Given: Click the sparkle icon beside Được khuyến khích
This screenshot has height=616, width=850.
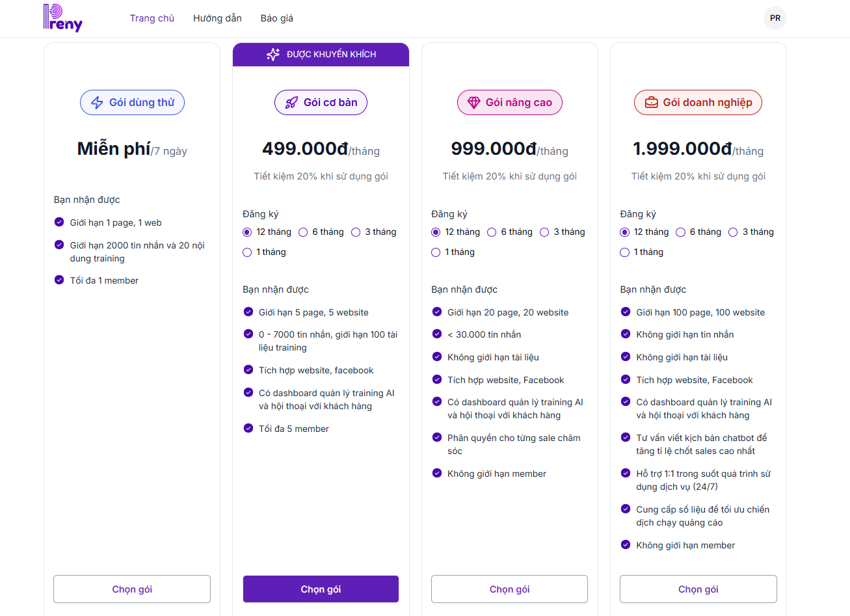Looking at the screenshot, I should click(273, 55).
